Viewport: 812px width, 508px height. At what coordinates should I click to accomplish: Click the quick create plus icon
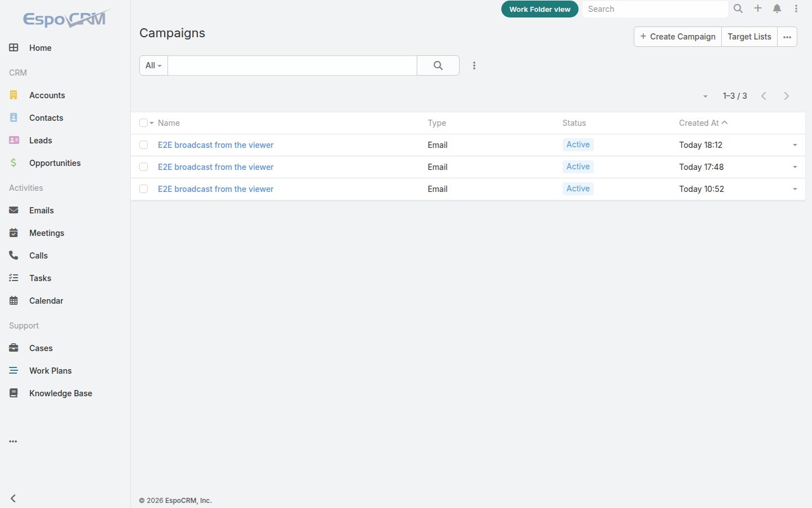pyautogui.click(x=758, y=8)
